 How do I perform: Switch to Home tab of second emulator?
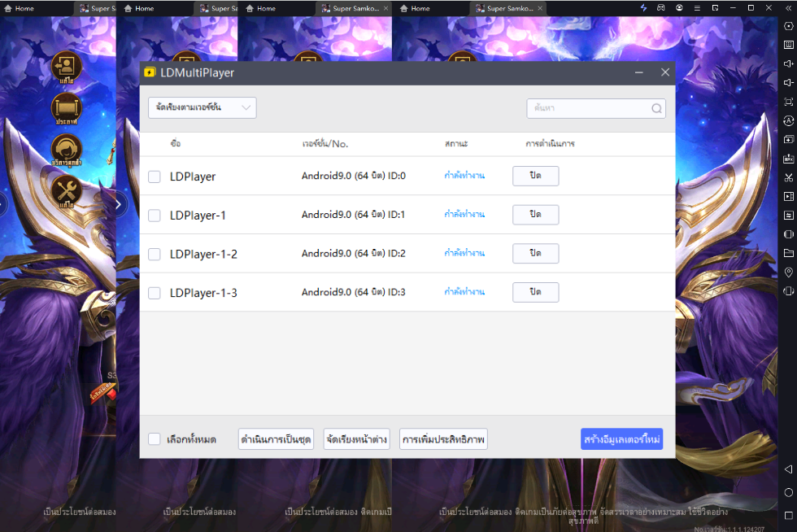[x=139, y=8]
